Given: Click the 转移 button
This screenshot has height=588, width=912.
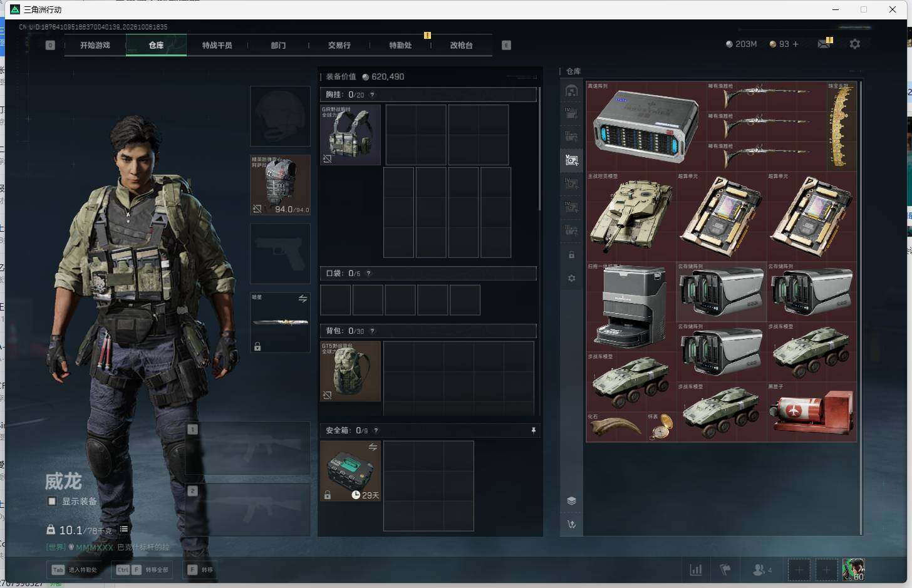Looking at the screenshot, I should coord(200,570).
